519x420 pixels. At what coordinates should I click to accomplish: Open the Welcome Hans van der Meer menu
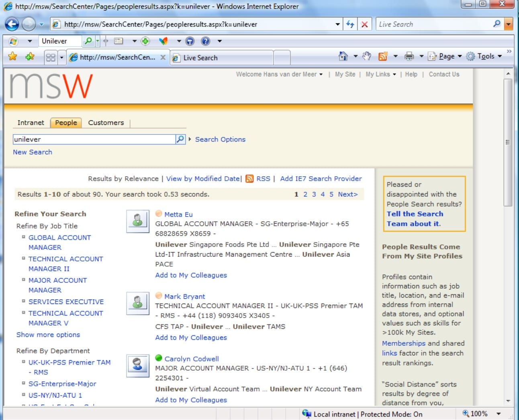pos(279,74)
